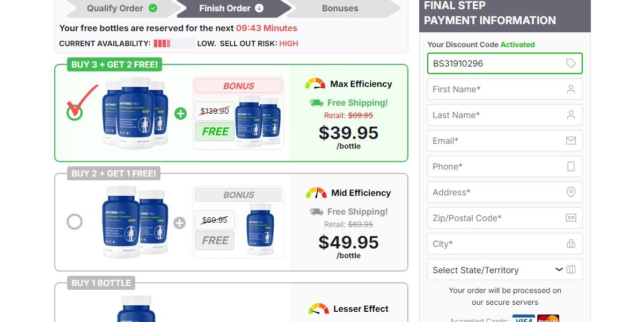Viewport: 644px width, 322px height.
Task: Click the Your Discount Code Activated text
Action: (481, 45)
